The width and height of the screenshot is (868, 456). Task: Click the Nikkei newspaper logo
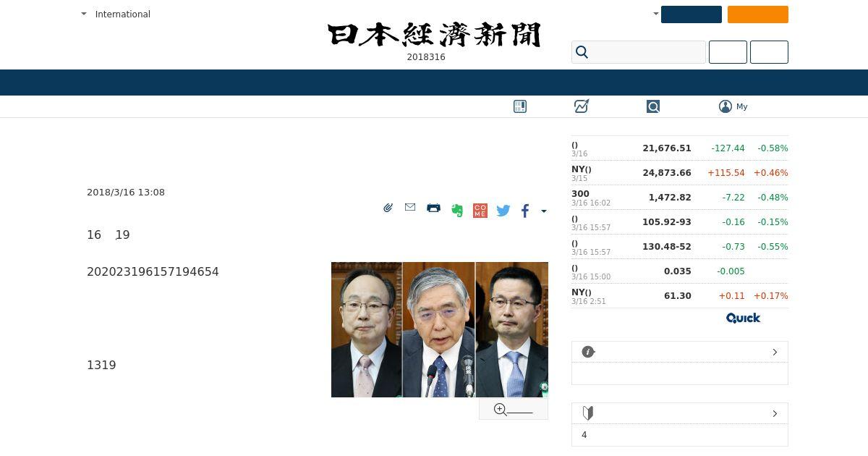click(x=434, y=35)
